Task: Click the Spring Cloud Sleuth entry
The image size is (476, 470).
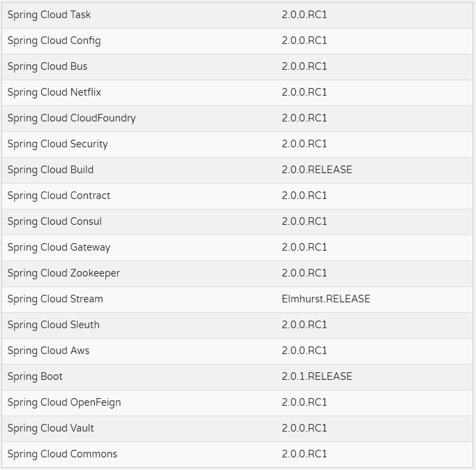Action: pyautogui.click(x=53, y=325)
